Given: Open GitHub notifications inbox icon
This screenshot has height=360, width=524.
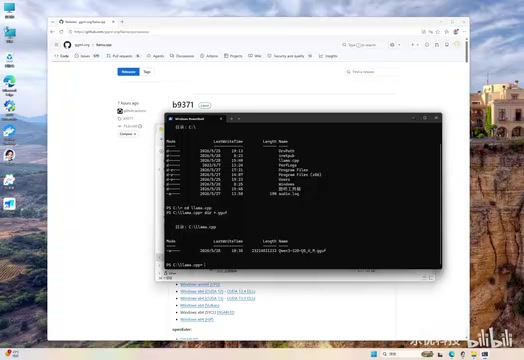Looking at the screenshot, I should point(447,45).
